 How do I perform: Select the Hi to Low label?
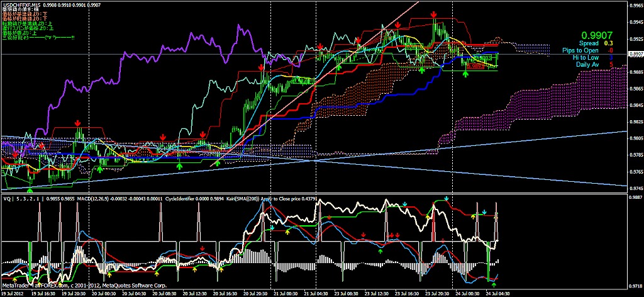(x=586, y=57)
